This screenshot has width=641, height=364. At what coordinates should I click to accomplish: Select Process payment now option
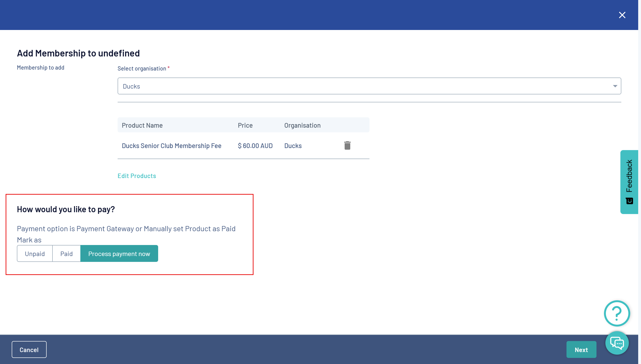[119, 253]
